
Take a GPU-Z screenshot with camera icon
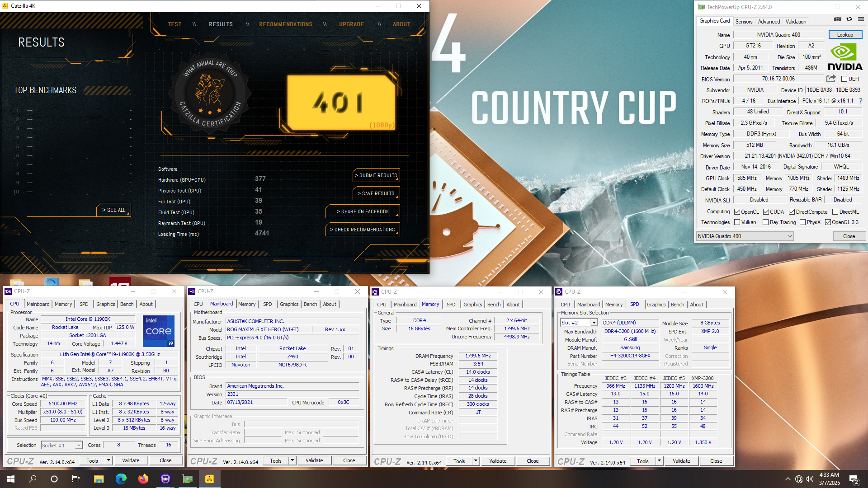point(838,19)
